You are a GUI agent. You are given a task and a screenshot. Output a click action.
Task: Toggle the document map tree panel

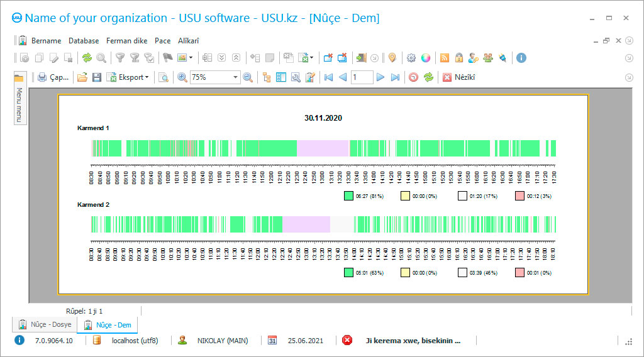[x=267, y=77]
